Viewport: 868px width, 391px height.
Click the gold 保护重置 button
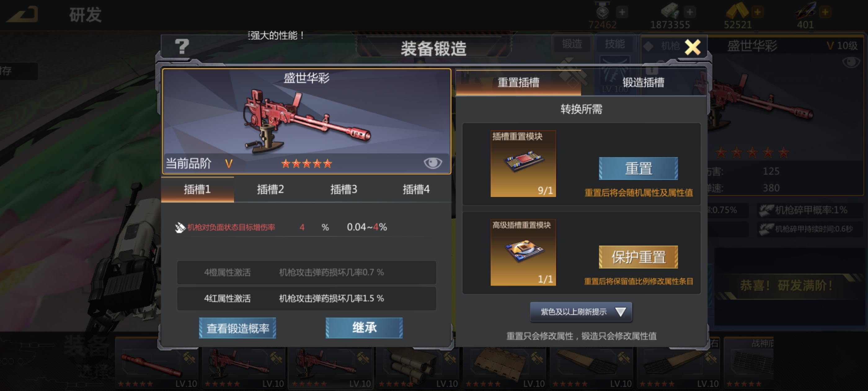[638, 257]
